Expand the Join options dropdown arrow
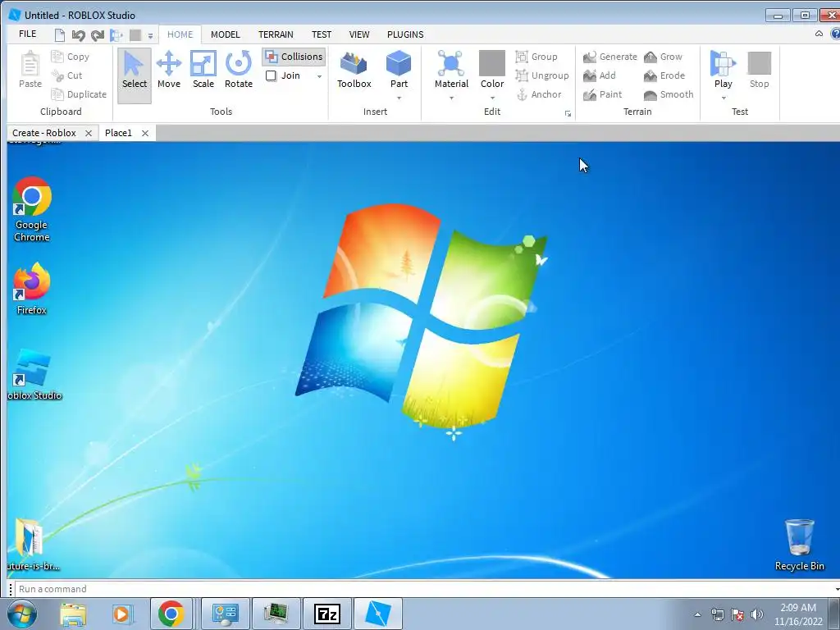 (319, 76)
